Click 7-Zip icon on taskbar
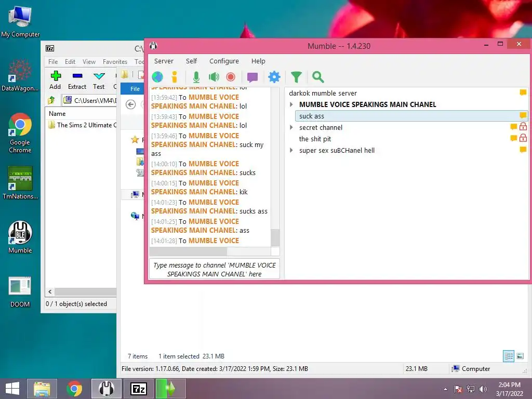Screen dimensions: 532x399 coord(139,389)
